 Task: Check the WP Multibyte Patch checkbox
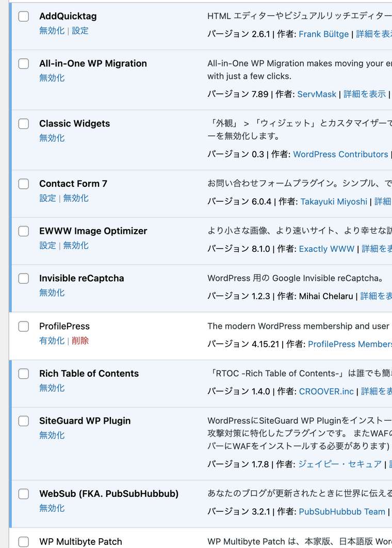[x=23, y=541]
